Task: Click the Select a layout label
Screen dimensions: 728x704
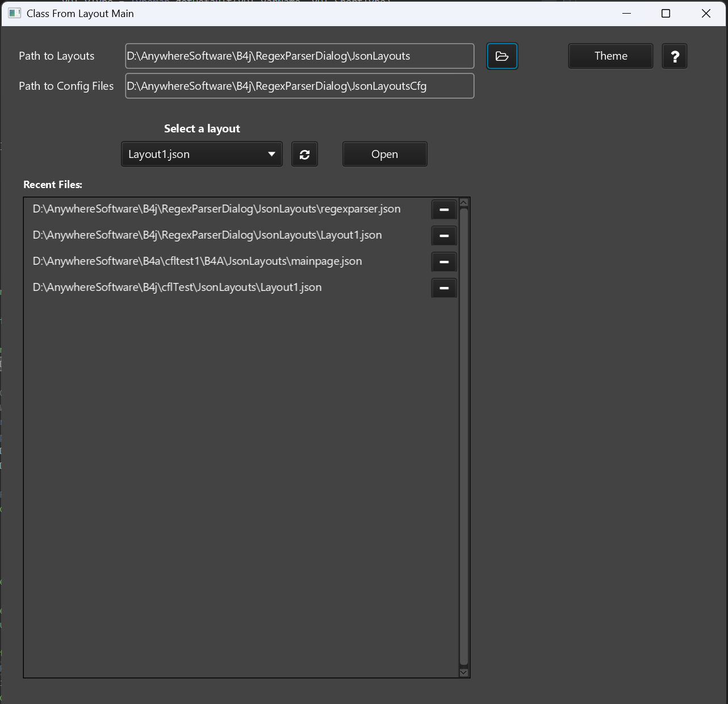Action: [202, 129]
